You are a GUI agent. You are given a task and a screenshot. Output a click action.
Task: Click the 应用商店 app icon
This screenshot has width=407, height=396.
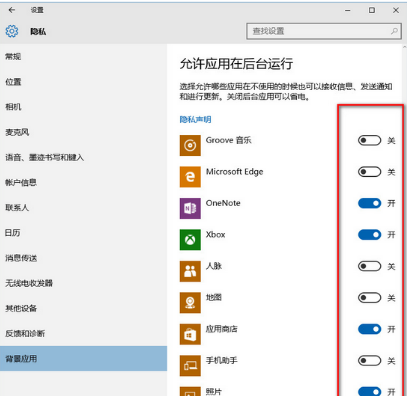pos(190,334)
